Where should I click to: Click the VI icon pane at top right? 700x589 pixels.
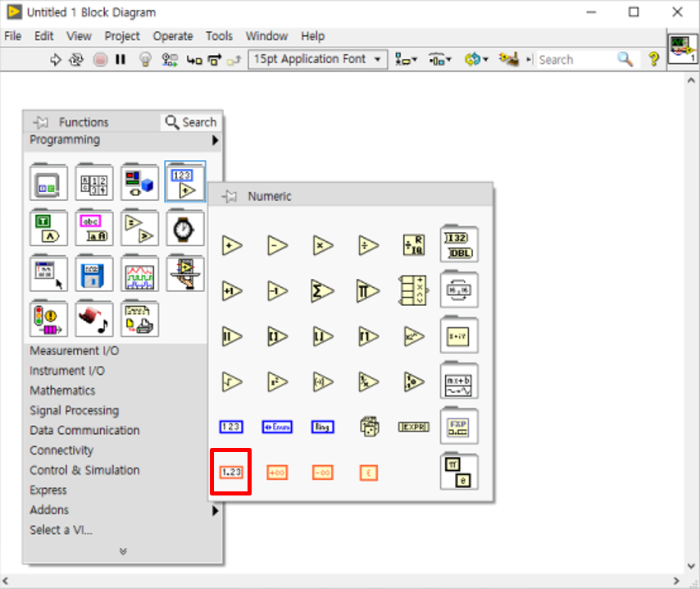click(683, 49)
